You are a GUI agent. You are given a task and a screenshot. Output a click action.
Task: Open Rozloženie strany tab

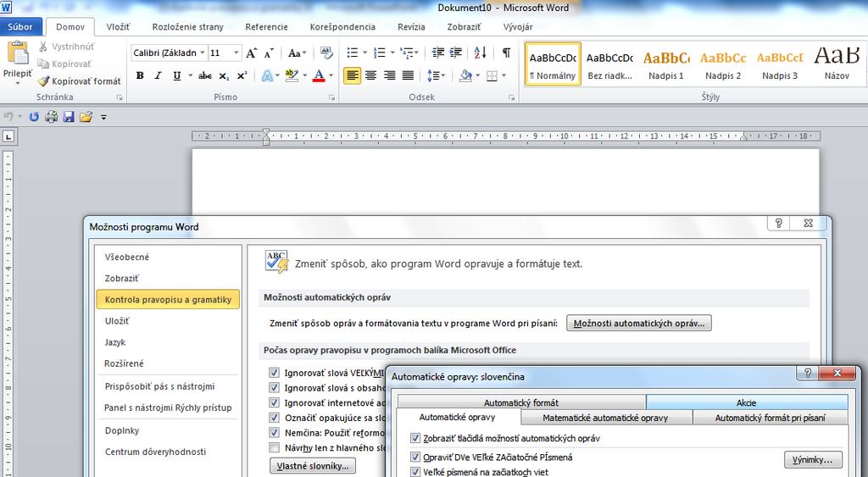point(187,26)
